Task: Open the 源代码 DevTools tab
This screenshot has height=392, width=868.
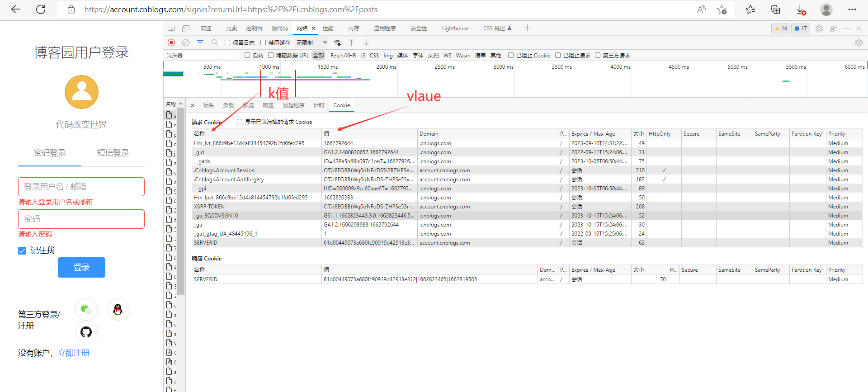Action: 279,28
